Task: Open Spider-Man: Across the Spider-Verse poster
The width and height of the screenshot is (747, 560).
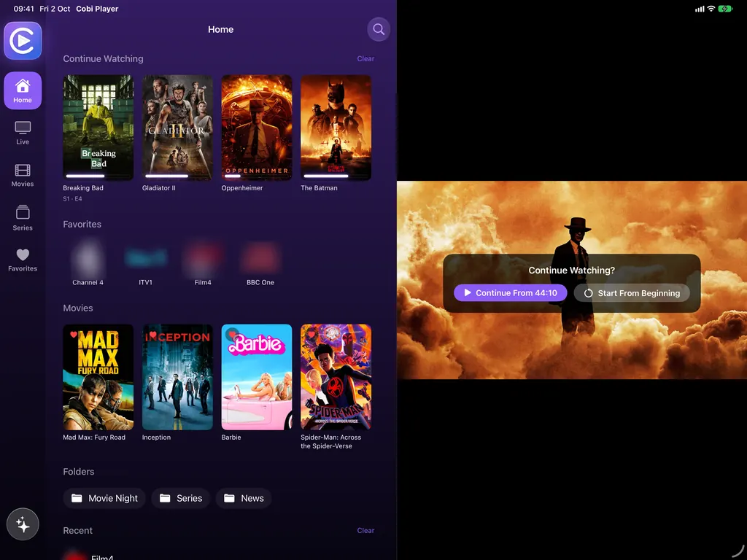Action: click(336, 377)
